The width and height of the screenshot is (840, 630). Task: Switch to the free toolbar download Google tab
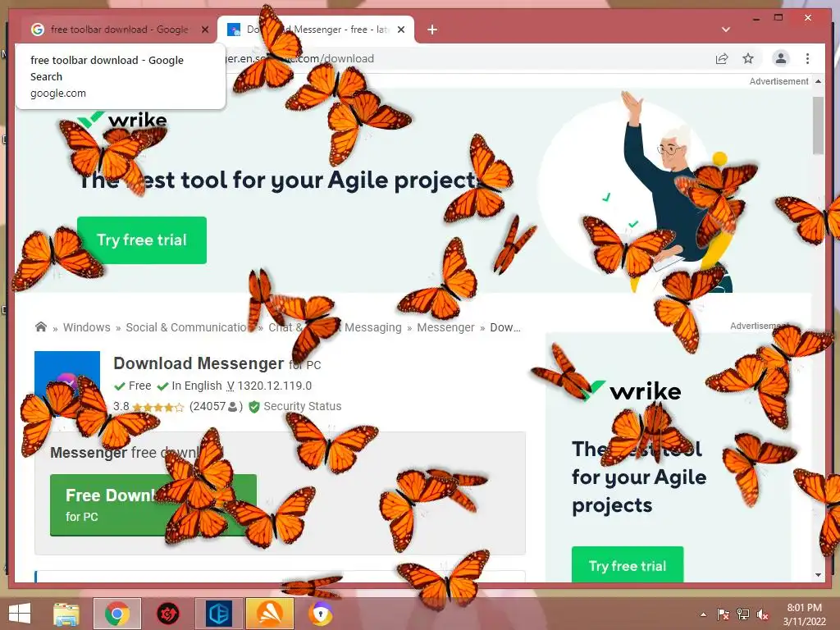click(119, 30)
